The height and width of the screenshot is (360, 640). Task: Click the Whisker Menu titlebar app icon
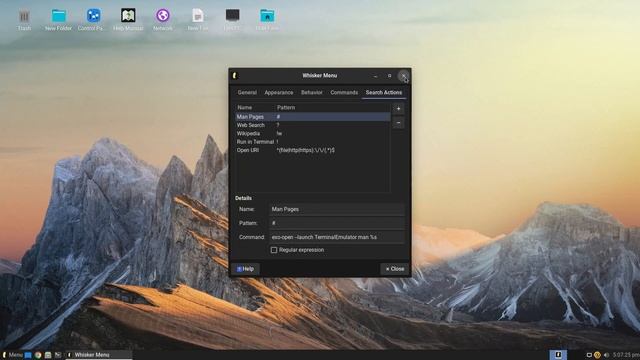(x=235, y=76)
